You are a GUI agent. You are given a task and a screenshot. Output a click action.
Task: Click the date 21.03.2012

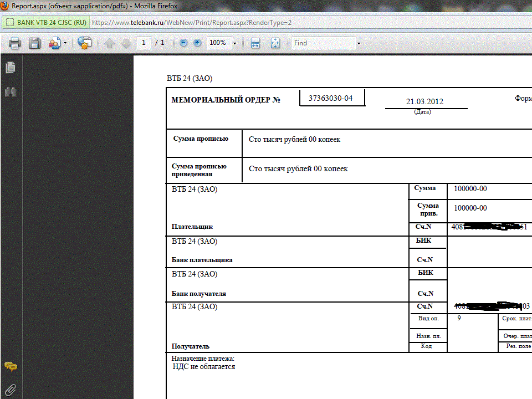(x=424, y=101)
